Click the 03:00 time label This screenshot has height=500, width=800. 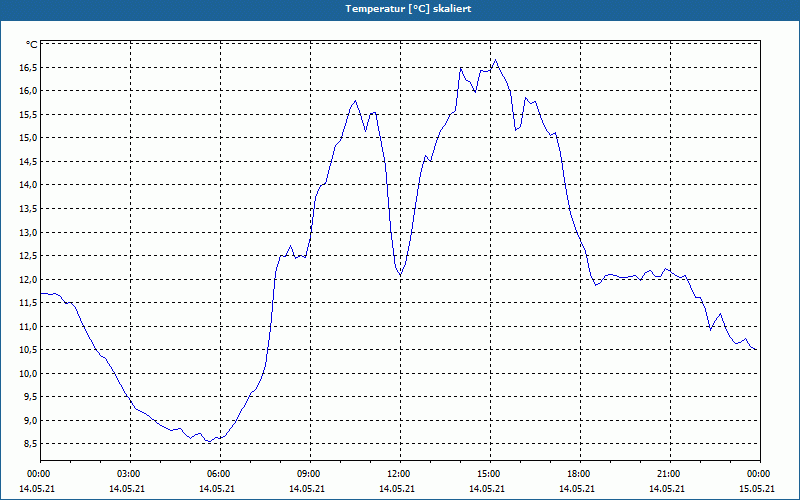(130, 474)
